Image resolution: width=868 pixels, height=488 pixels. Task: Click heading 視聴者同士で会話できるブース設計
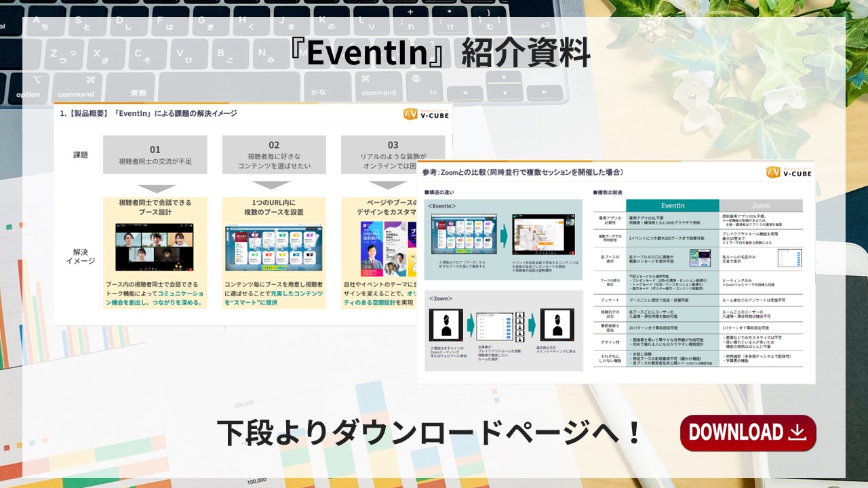pyautogui.click(x=155, y=208)
